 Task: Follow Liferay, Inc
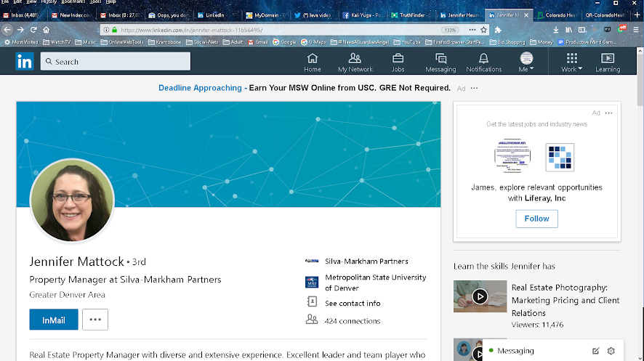[x=537, y=219]
